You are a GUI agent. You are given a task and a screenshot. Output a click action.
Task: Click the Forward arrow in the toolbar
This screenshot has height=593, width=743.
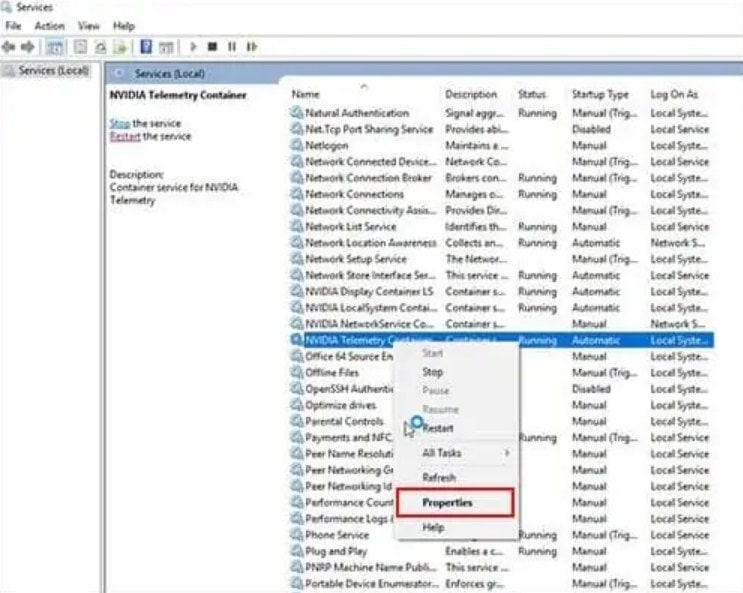coord(28,47)
